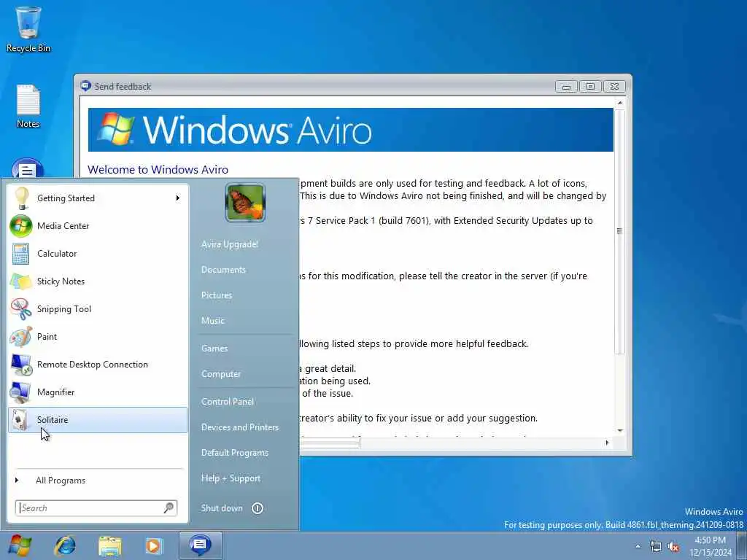Viewport: 747px width, 560px height.
Task: Click the Send feedback window title icon
Action: [86, 86]
